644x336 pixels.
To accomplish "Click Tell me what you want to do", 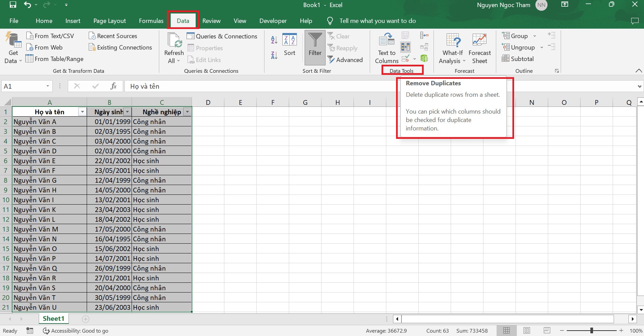I will pyautogui.click(x=377, y=21).
